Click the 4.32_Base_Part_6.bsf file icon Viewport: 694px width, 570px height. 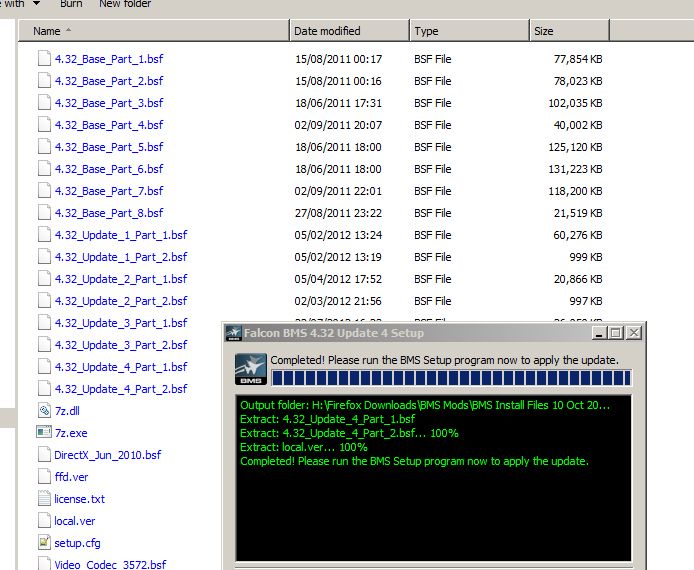point(44,169)
